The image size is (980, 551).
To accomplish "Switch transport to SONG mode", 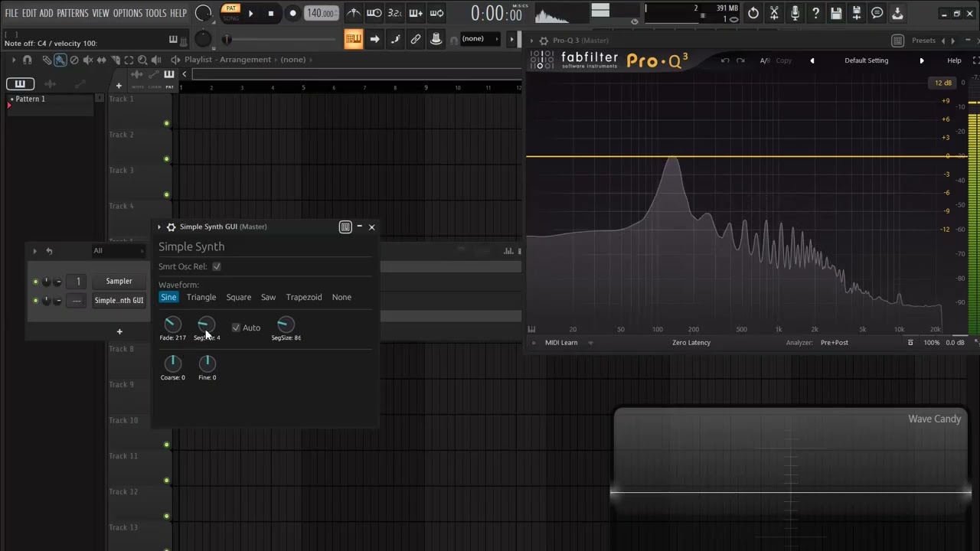I will coord(230,18).
